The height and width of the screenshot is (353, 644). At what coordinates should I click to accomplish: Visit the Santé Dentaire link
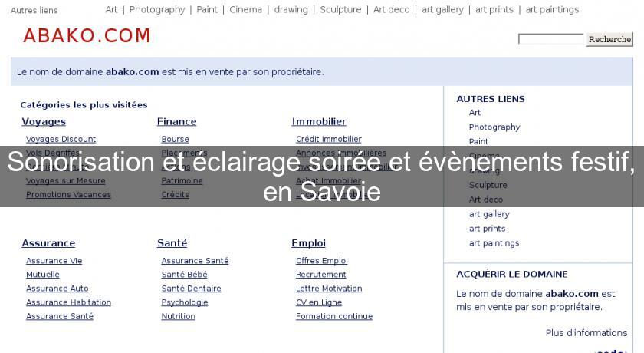192,289
